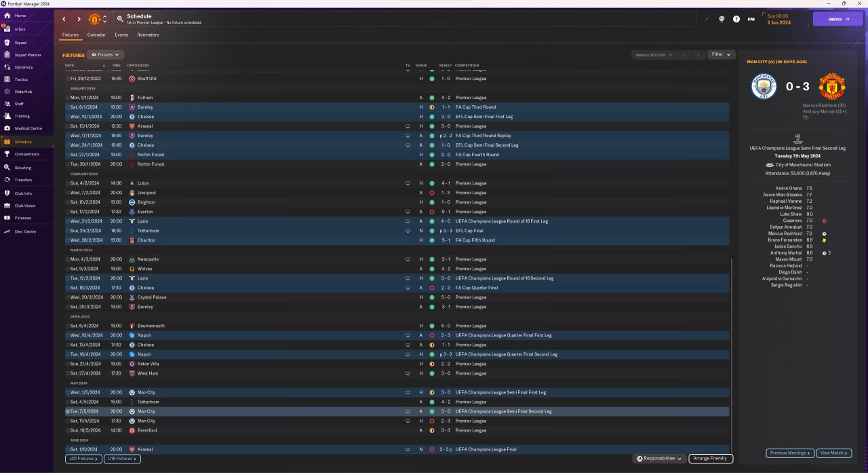Image resolution: width=868 pixels, height=473 pixels.
Task: Select circle beside Sat, 6/4/2024 Bournemouth fixture
Action: click(x=68, y=326)
